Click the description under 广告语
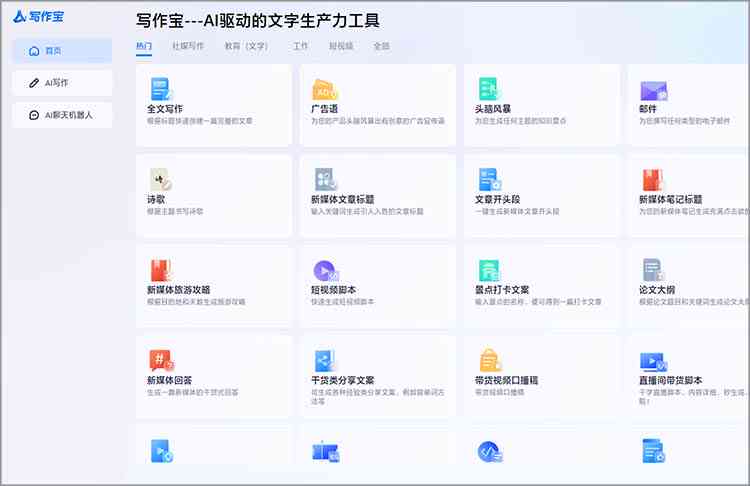Viewport: 750px width, 486px height. [x=378, y=121]
